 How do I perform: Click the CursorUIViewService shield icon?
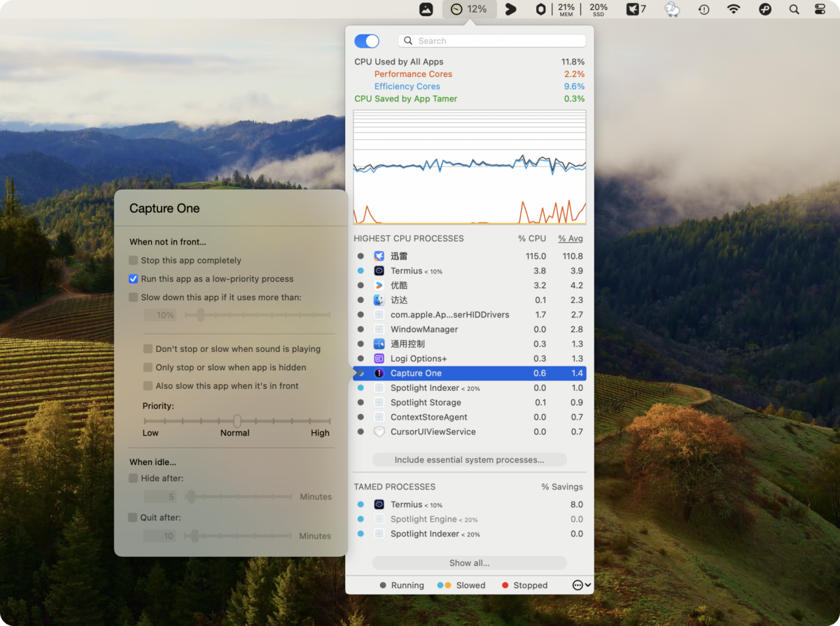point(379,432)
